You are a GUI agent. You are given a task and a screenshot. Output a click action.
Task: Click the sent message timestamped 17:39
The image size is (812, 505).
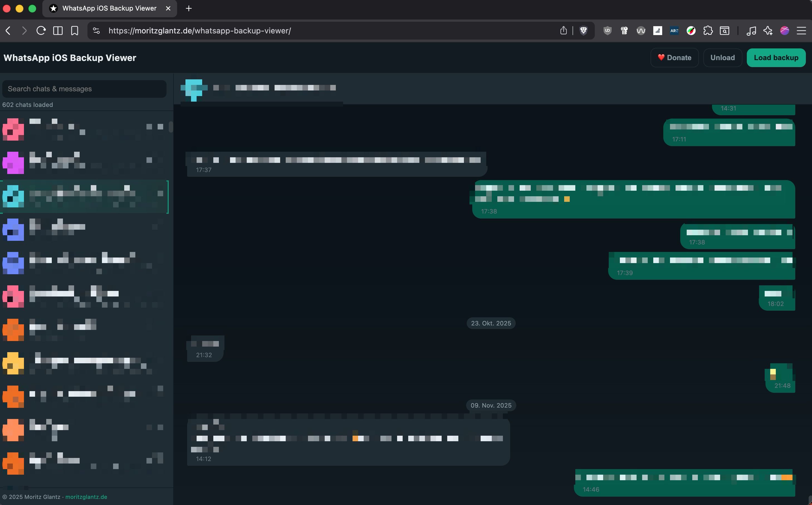[x=702, y=266]
